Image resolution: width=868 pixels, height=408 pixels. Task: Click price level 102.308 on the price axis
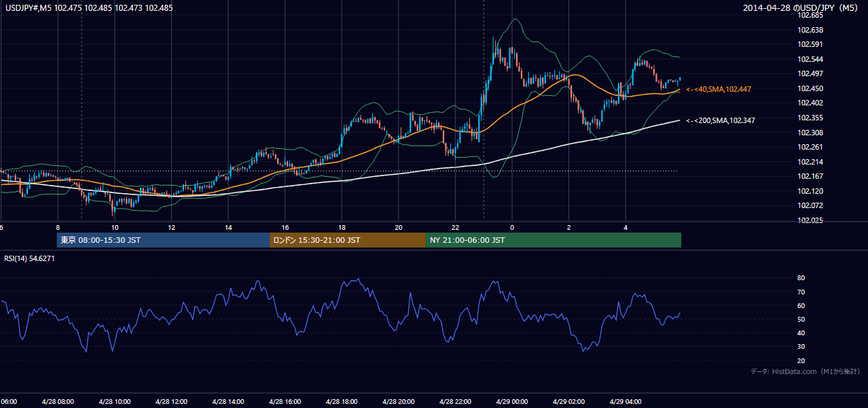(810, 133)
